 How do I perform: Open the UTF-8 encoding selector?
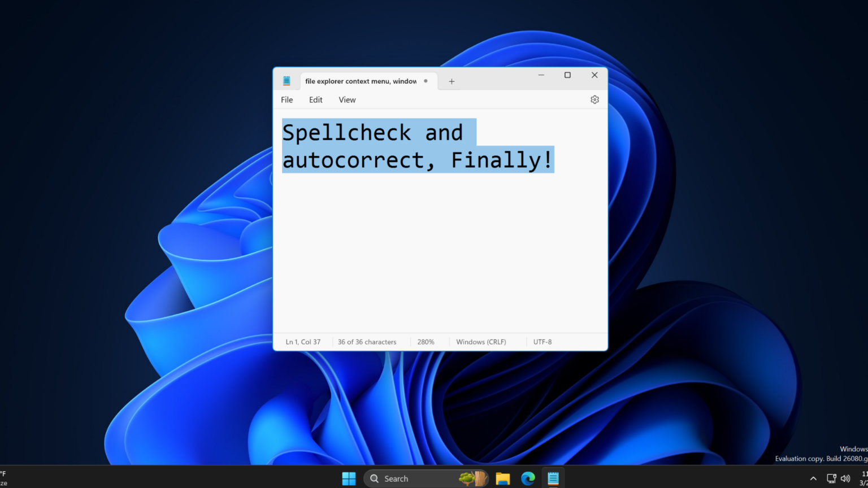tap(542, 342)
